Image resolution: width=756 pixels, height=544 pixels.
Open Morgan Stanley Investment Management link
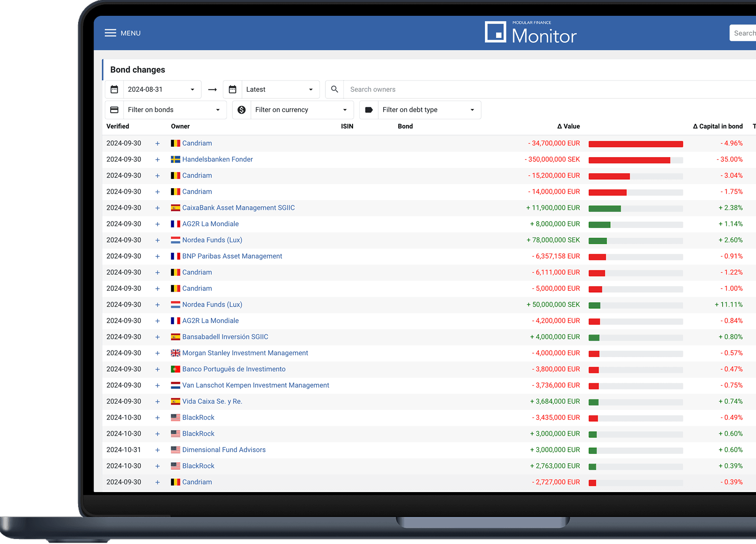click(245, 353)
